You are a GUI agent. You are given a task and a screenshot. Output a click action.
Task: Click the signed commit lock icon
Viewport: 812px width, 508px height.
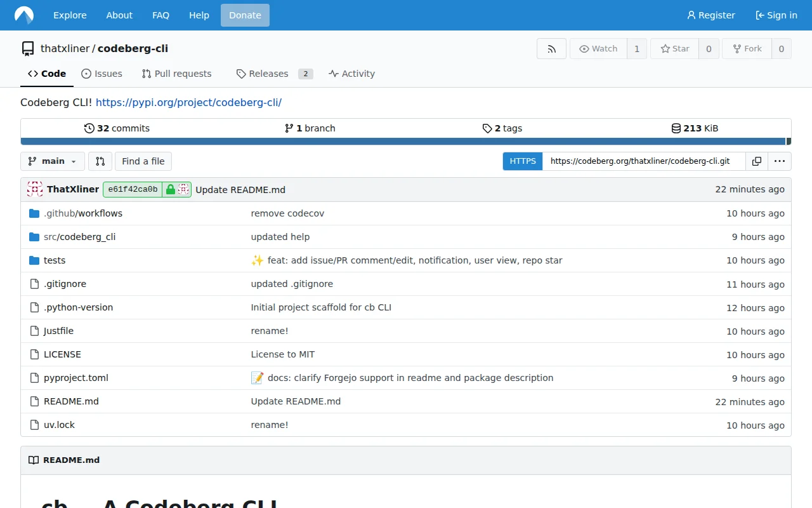[170, 189]
